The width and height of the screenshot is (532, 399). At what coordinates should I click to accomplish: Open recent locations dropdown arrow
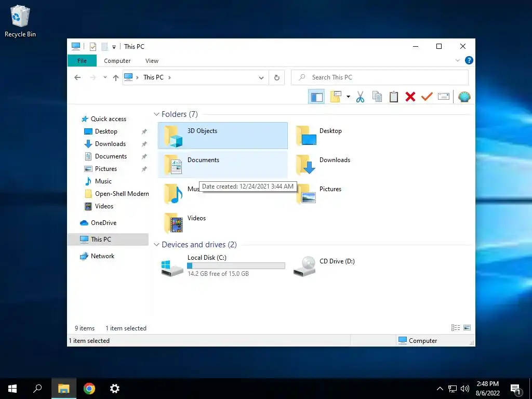click(x=105, y=77)
